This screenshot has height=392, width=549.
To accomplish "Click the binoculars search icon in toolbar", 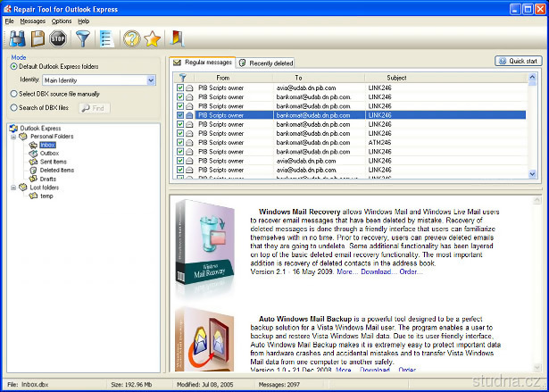I will point(17,38).
